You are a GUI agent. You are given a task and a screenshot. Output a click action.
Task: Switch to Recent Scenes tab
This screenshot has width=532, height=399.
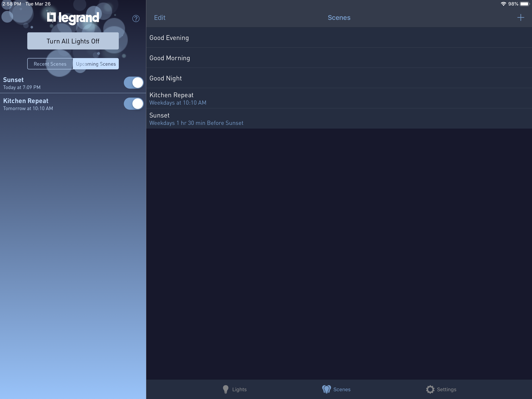tap(50, 64)
